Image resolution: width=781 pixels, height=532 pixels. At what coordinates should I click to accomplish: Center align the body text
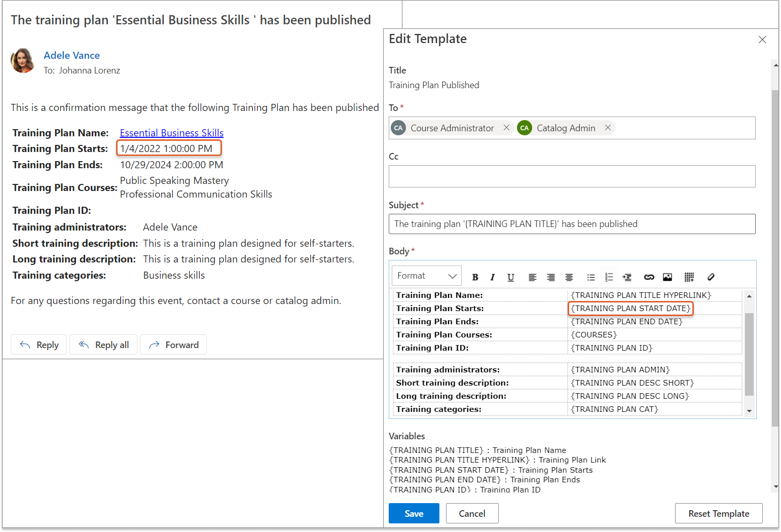[x=569, y=277]
